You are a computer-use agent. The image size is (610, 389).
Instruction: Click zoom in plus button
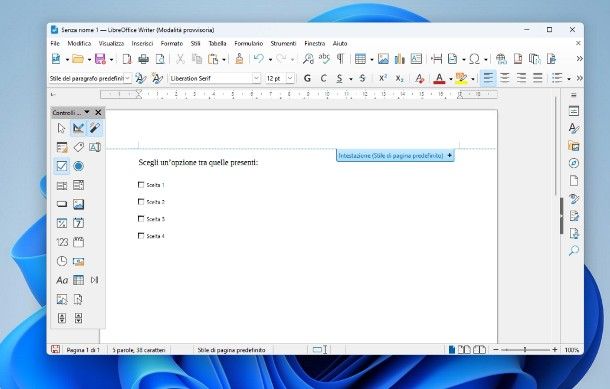pyautogui.click(x=555, y=350)
